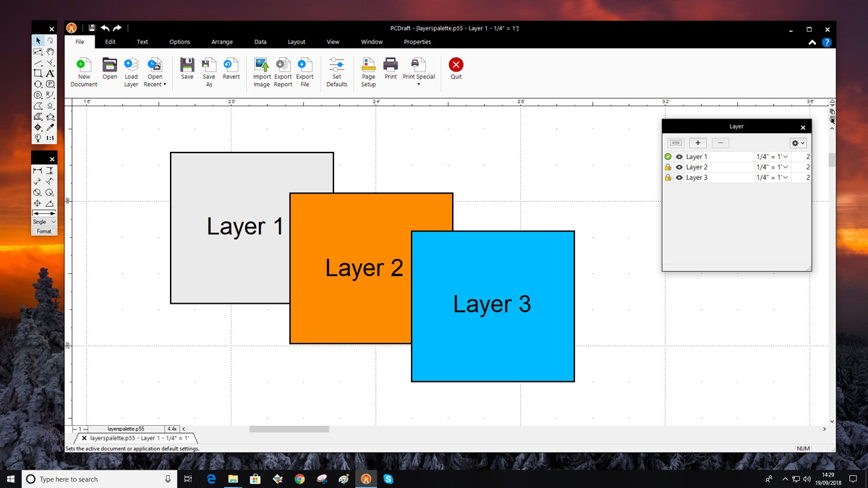The image size is (868, 488).
Task: Click the horizontal scrollbar below the canvas
Action: [x=289, y=429]
